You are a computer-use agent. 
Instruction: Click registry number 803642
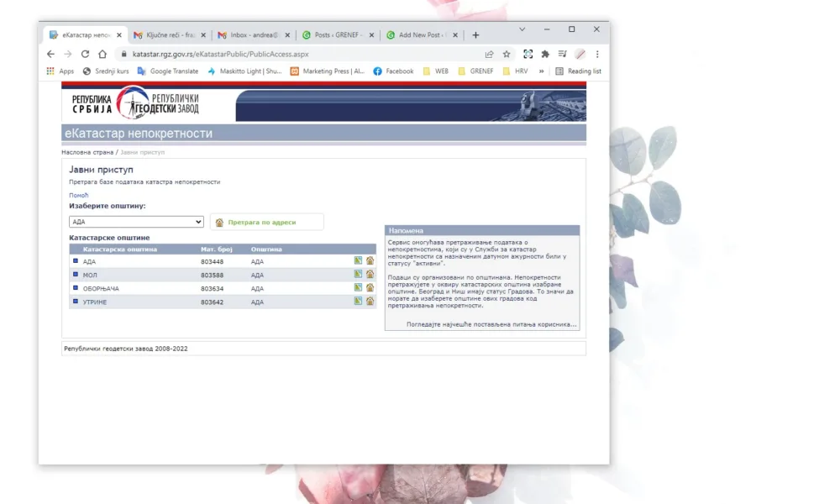213,302
